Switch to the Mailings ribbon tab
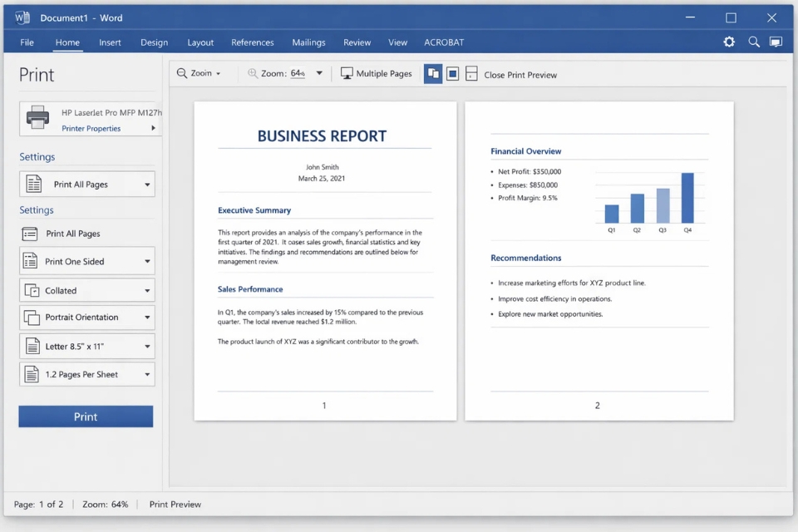 click(308, 42)
